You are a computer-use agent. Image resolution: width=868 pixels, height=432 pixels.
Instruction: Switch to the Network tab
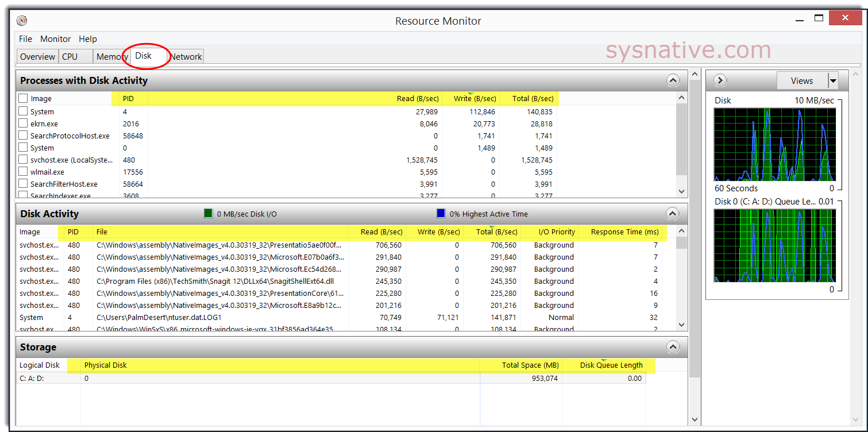(x=186, y=56)
